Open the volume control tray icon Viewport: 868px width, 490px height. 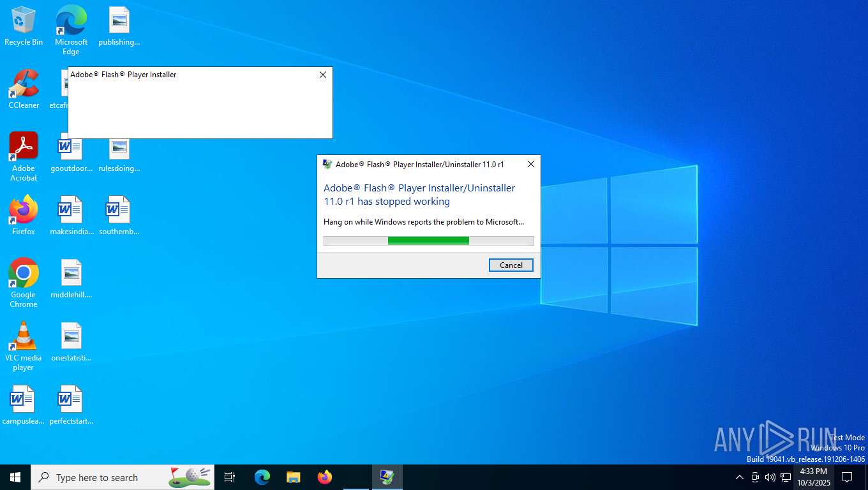[x=770, y=477]
